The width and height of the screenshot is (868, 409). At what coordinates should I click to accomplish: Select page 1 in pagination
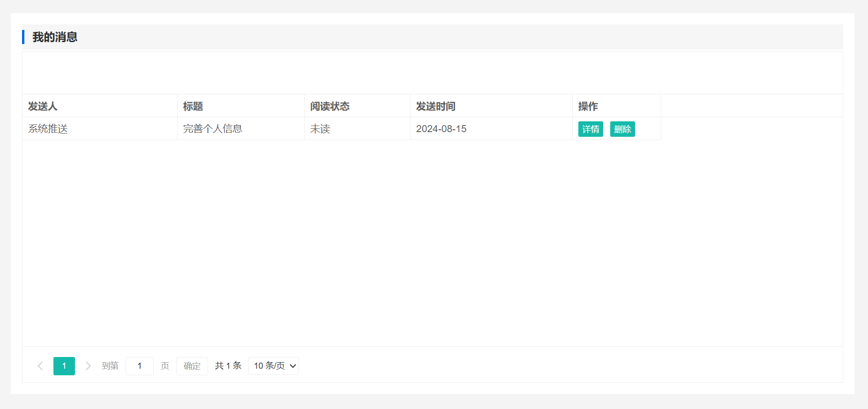(x=64, y=366)
